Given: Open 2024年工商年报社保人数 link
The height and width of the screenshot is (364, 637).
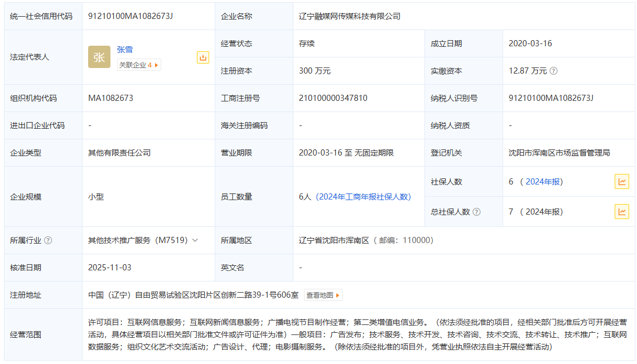Looking at the screenshot, I should click(x=364, y=197).
